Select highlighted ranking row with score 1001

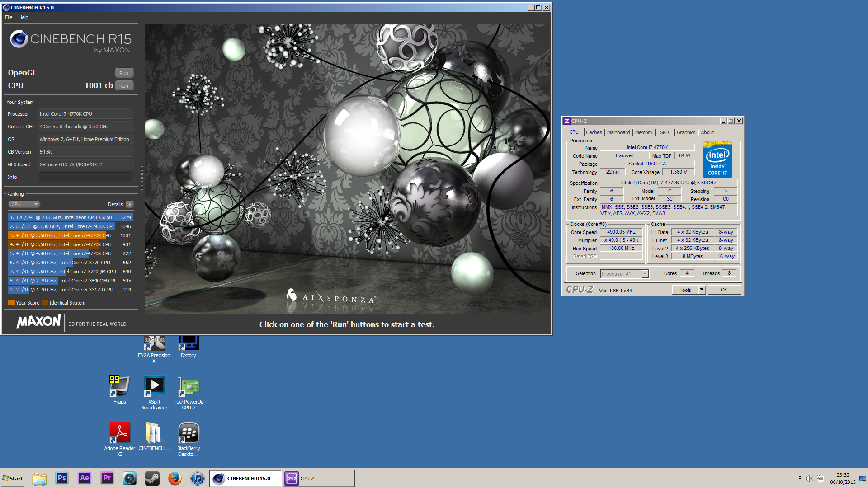coord(71,235)
